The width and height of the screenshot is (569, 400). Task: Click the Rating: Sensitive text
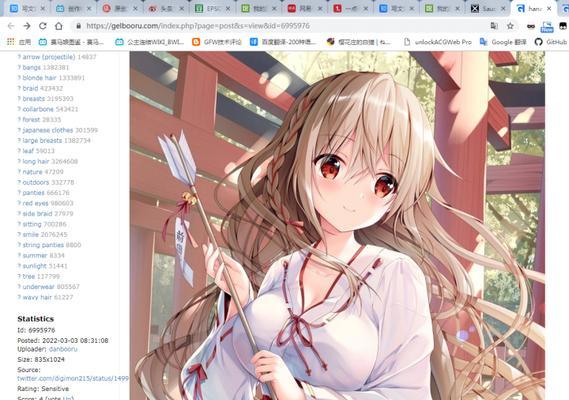(43, 389)
